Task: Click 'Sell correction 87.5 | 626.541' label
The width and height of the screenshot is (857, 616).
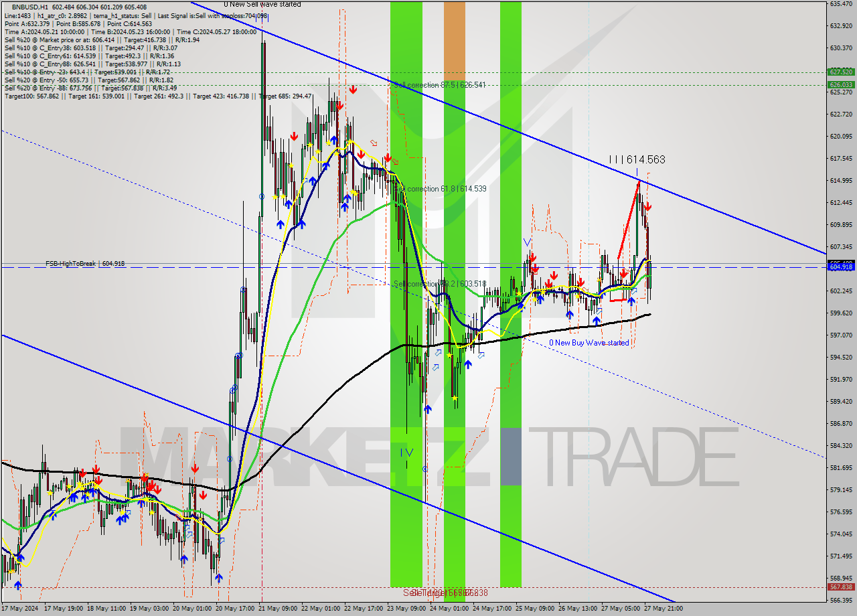Action: pos(439,85)
